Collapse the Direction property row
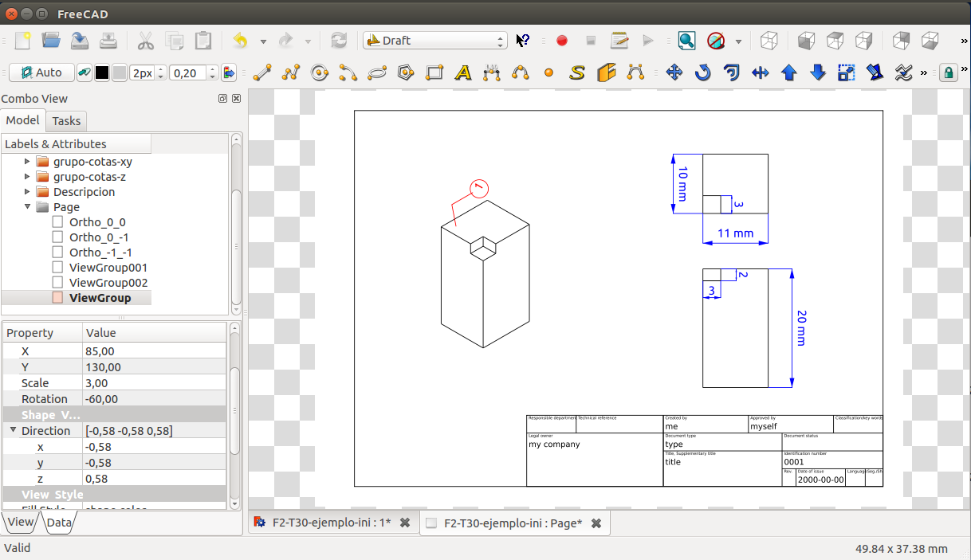The height and width of the screenshot is (560, 971). 13,431
